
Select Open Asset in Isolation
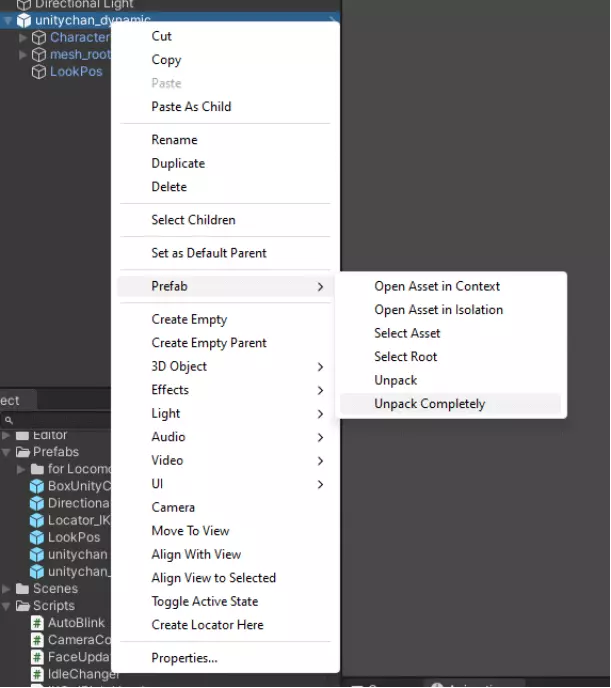coord(438,310)
